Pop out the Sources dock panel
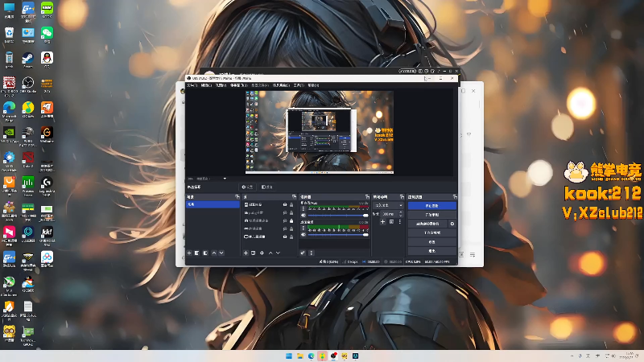Viewport: 644px width, 362px height. click(294, 197)
